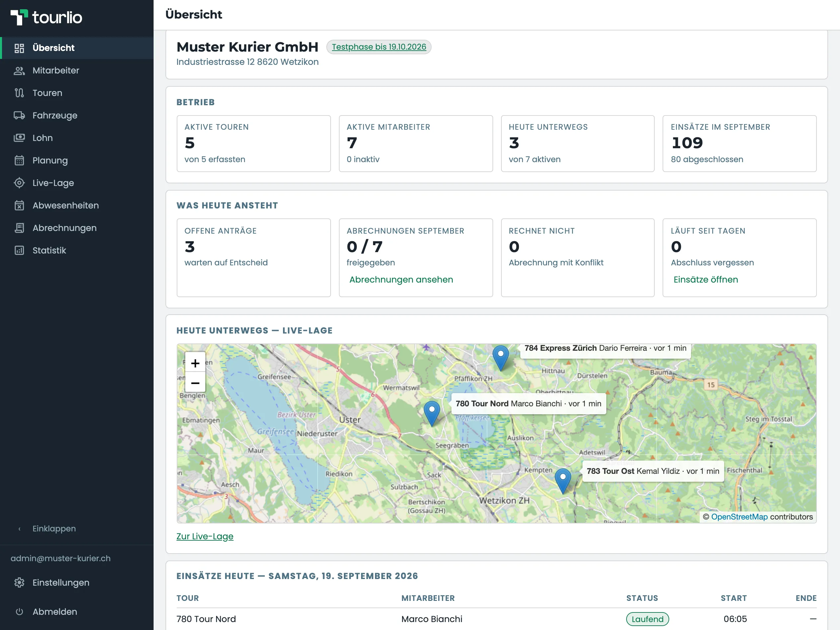Image resolution: width=840 pixels, height=630 pixels.
Task: Click the Statistik chart icon
Action: [19, 250]
